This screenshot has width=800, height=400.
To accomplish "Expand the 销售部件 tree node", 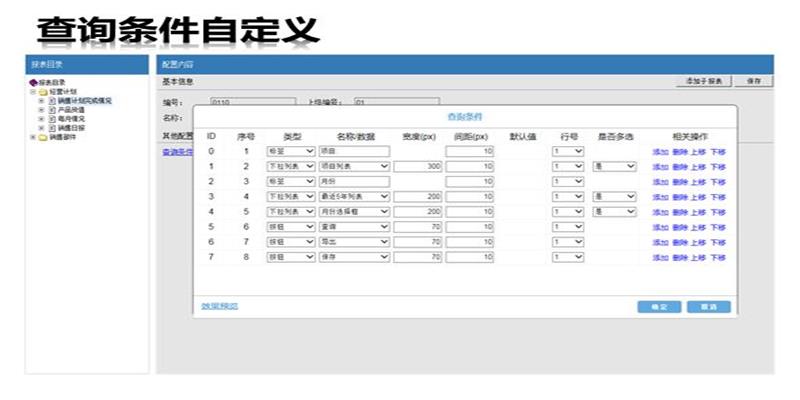I will pos(33,137).
